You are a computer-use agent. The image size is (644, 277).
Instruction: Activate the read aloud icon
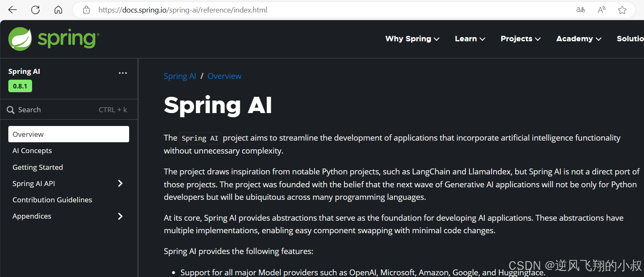602,10
